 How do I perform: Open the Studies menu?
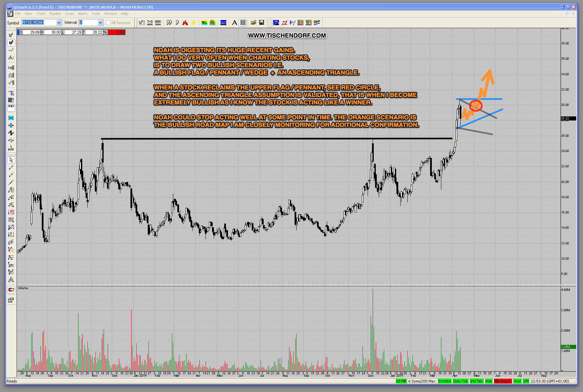(55, 14)
